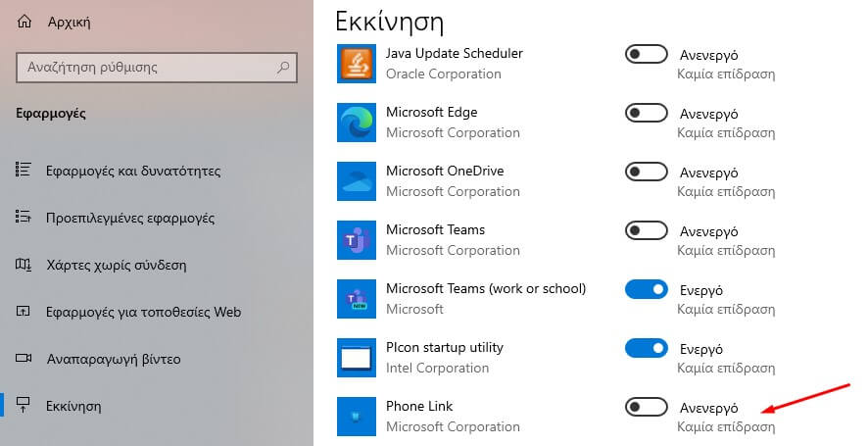Screen dimensions: 868x446
Task: Turn on Microsoft Edge startup toggle
Action: click(x=646, y=114)
